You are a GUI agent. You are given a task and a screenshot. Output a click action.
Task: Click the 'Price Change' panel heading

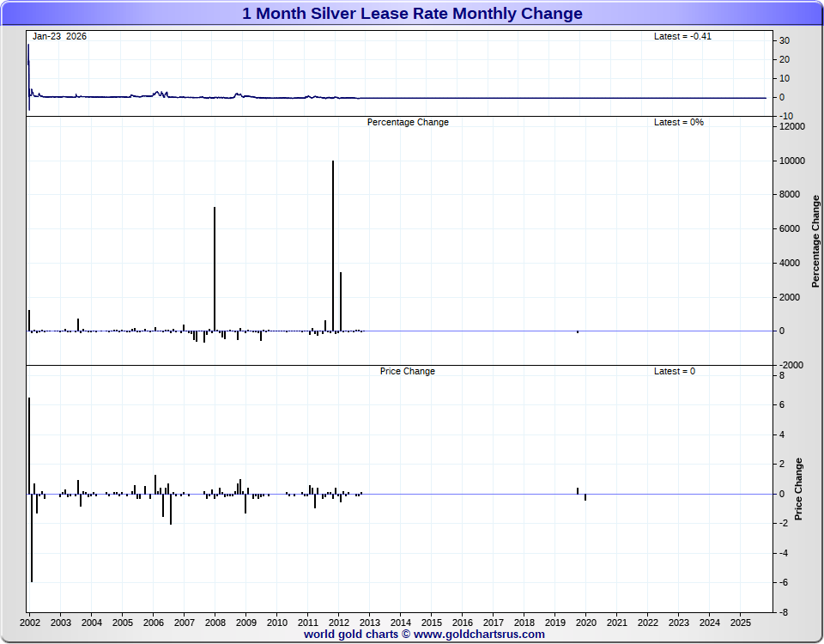pos(408,372)
